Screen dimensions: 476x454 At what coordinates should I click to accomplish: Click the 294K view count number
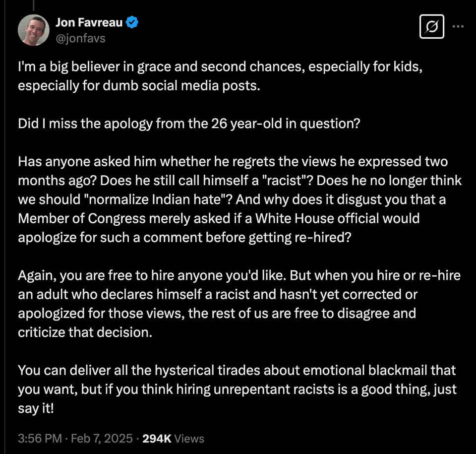(157, 438)
